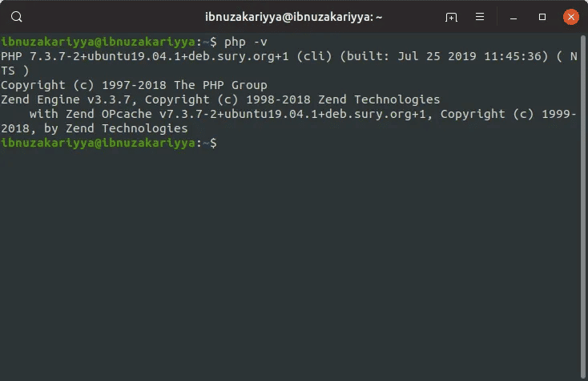Click the with Zend OPcache line
The width and height of the screenshot is (588, 381).
[303, 114]
